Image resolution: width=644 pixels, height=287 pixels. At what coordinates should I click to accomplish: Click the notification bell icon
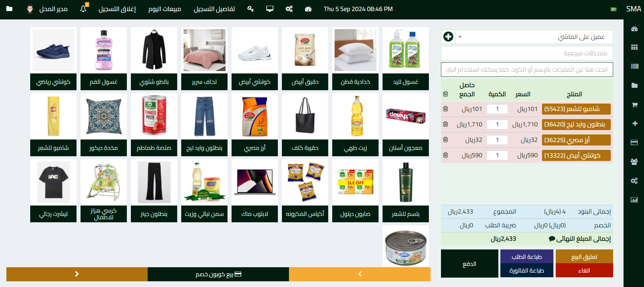click(x=83, y=9)
